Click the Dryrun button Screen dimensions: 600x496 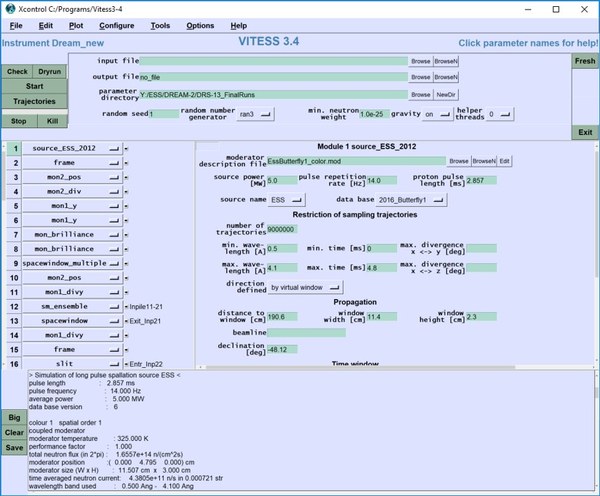(x=50, y=72)
